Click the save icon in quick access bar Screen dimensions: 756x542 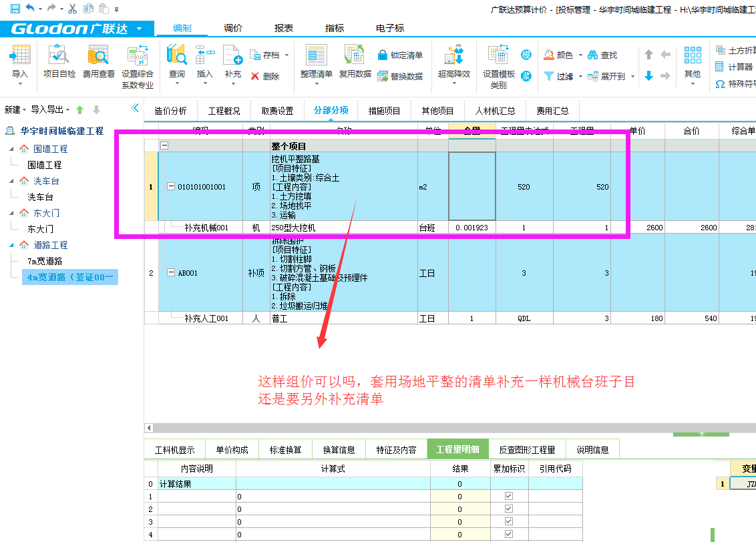coord(15,8)
